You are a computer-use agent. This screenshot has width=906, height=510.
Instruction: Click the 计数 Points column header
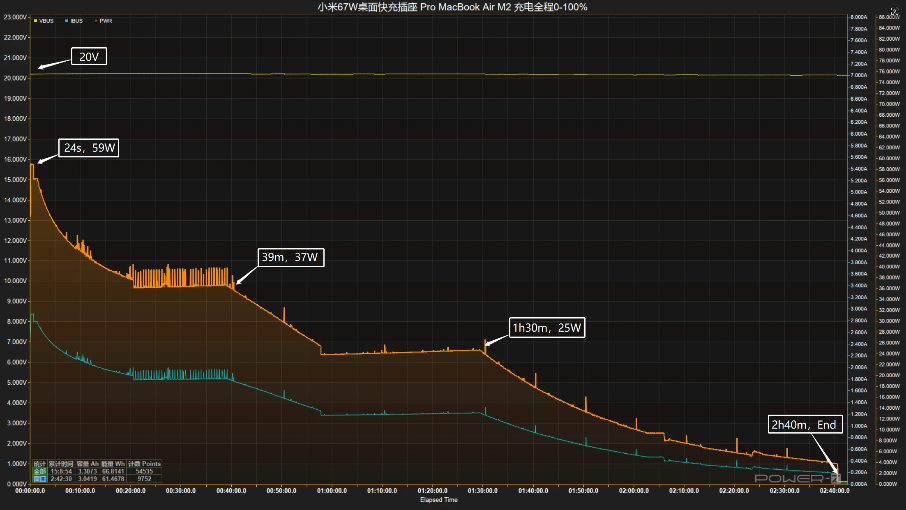point(144,464)
